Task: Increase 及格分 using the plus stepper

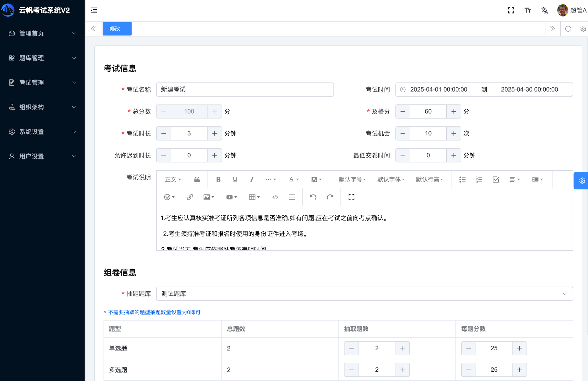Action: tap(454, 111)
